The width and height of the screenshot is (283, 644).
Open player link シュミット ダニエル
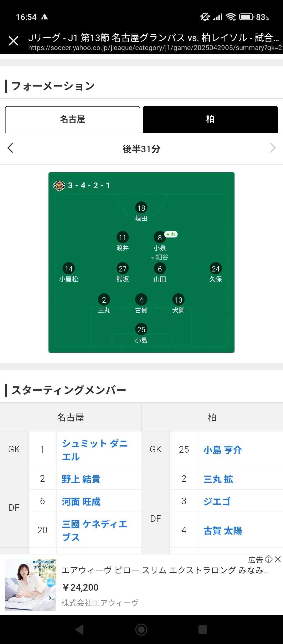tap(95, 450)
